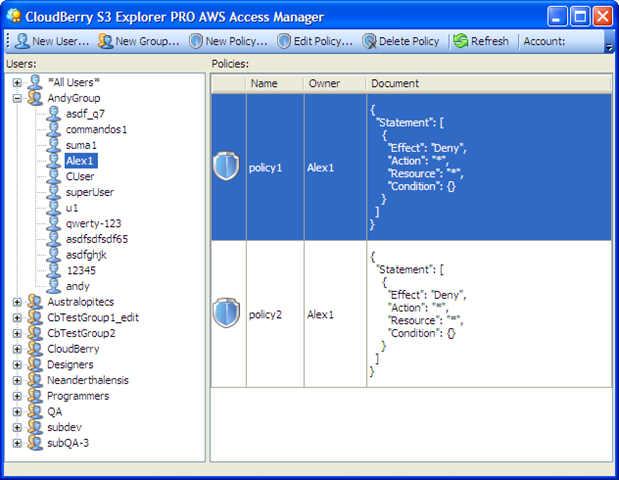Click user icon beside commandos1
The height and width of the screenshot is (480, 619).
pyautogui.click(x=53, y=129)
